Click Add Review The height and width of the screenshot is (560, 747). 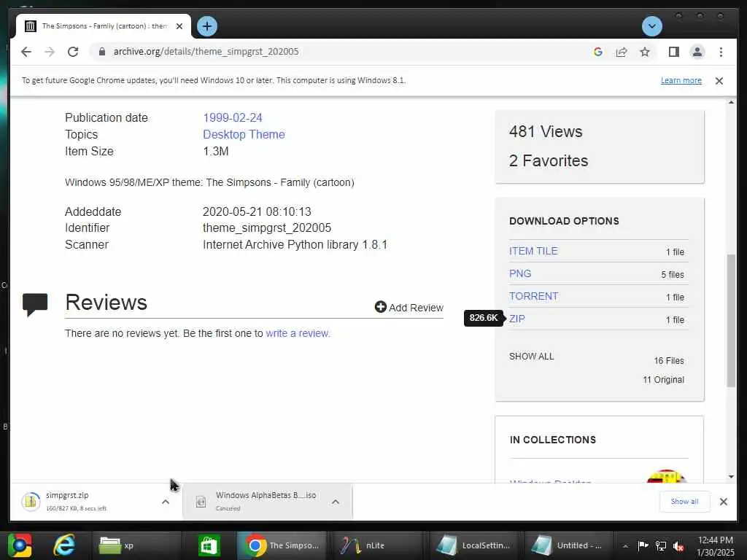click(x=409, y=308)
